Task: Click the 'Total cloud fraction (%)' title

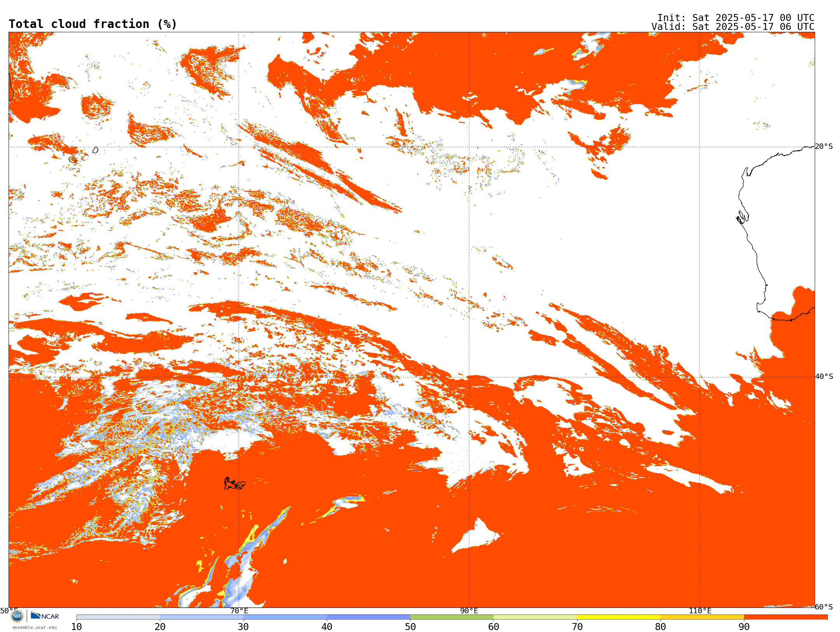Action: [93, 24]
